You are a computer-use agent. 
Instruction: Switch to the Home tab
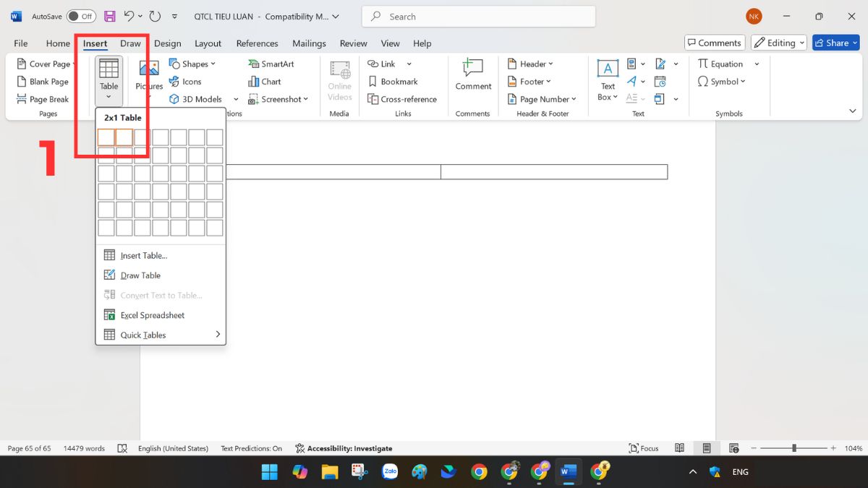[x=58, y=43]
